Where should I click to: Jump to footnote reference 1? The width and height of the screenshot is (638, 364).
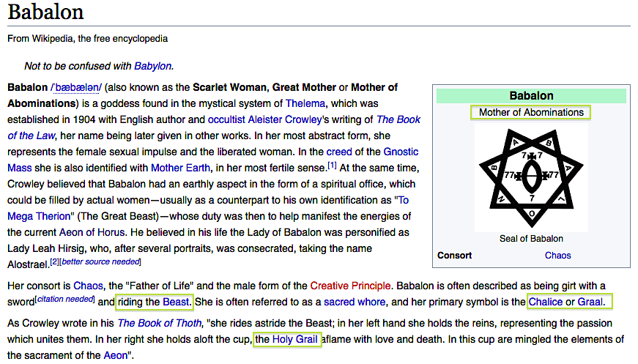332,165
